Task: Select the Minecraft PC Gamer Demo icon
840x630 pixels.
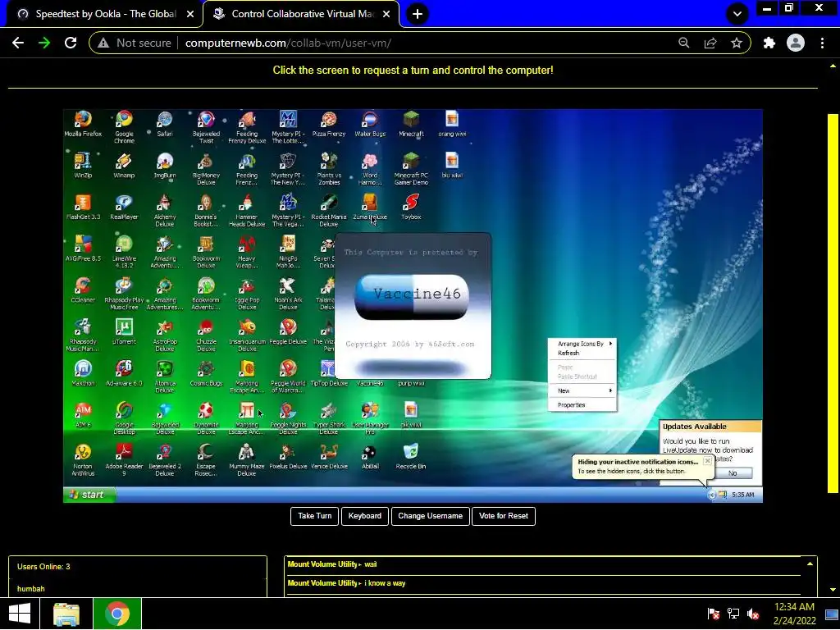Action: (411, 168)
